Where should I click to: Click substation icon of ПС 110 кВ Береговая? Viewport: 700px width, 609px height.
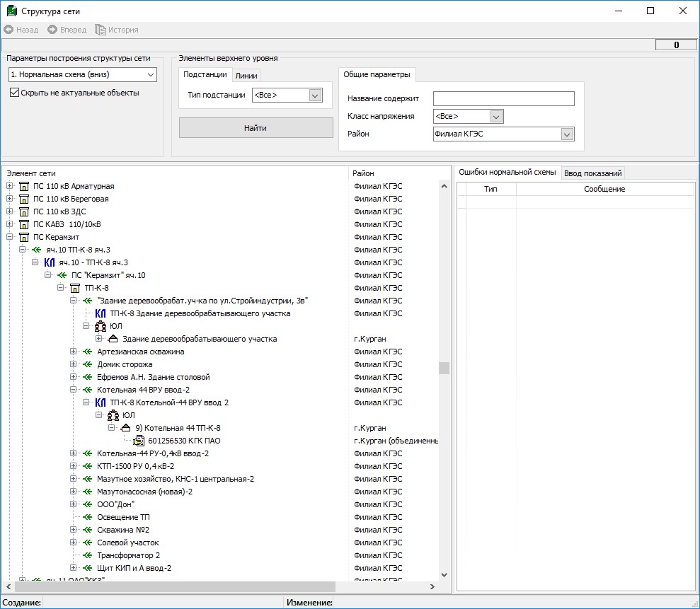click(24, 199)
